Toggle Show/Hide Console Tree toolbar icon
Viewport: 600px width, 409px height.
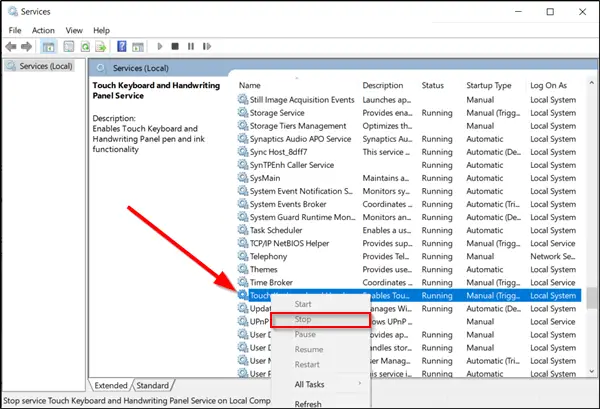(48, 46)
